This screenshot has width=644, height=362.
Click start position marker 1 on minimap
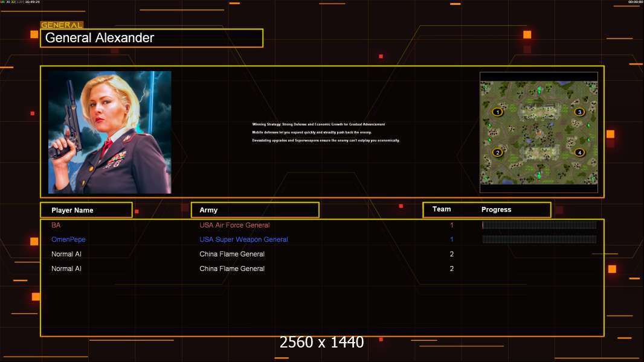click(x=497, y=112)
